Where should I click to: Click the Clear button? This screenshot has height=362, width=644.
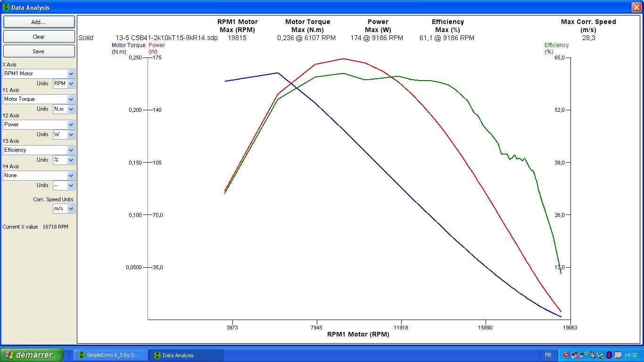(x=39, y=37)
